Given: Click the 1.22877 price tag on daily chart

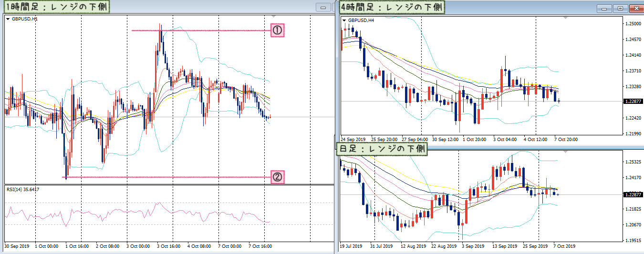Looking at the screenshot, I should [633, 194].
